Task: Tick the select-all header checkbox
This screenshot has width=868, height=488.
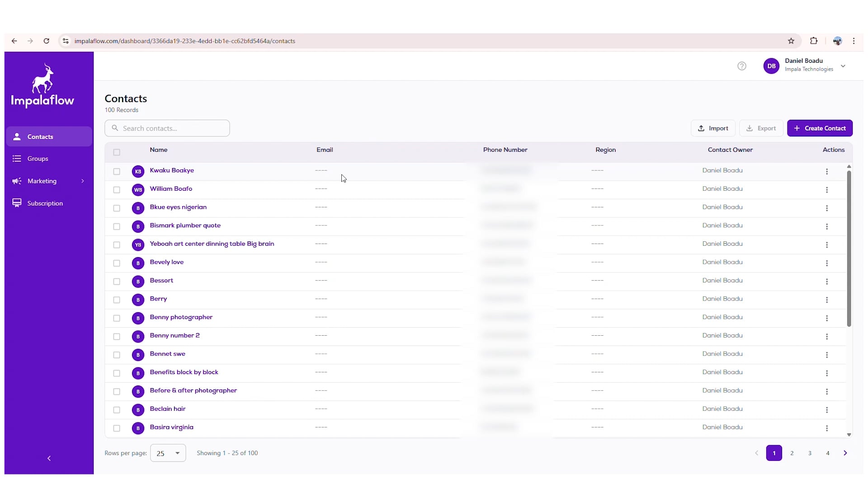Action: (117, 152)
